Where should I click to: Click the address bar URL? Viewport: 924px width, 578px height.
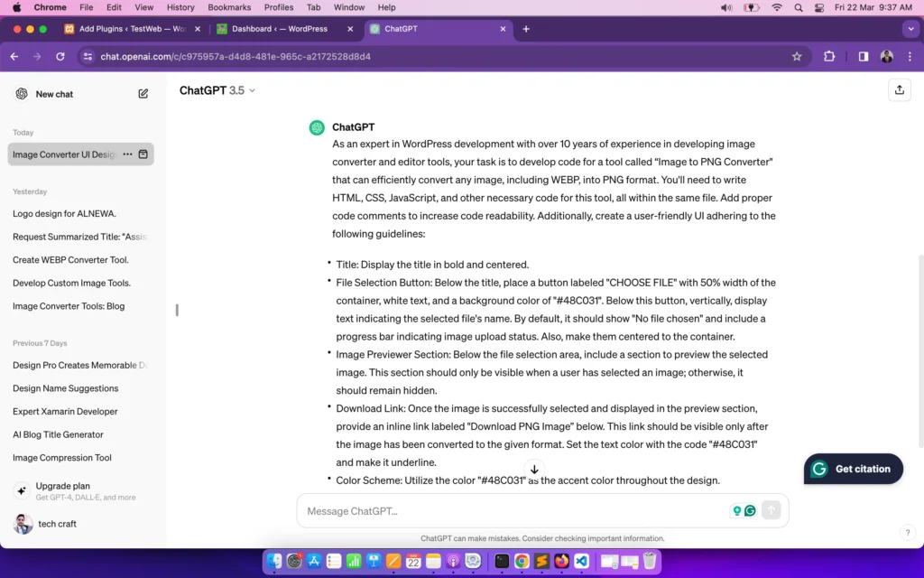(x=236, y=57)
